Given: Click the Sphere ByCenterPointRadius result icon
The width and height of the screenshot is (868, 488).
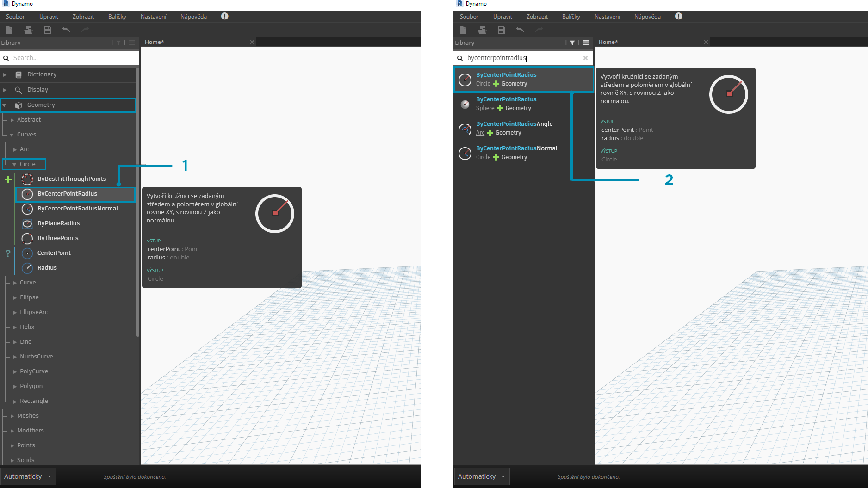Looking at the screenshot, I should 465,104.
